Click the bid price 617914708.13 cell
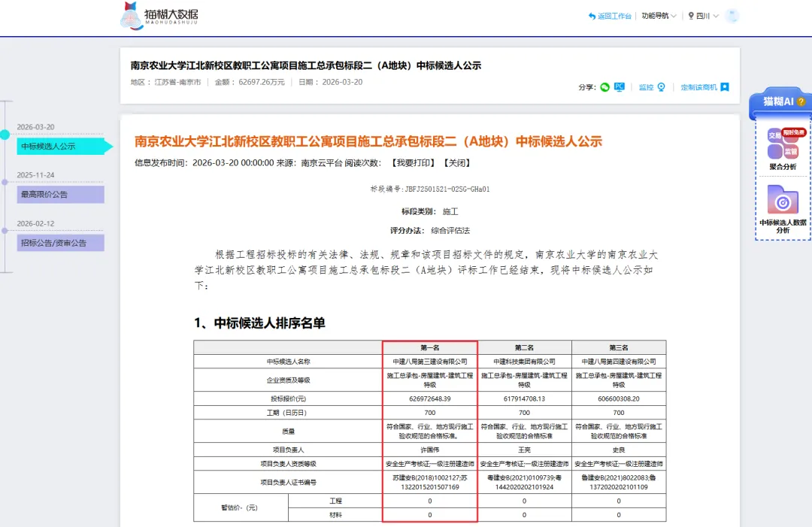This screenshot has height=527, width=812. point(524,398)
